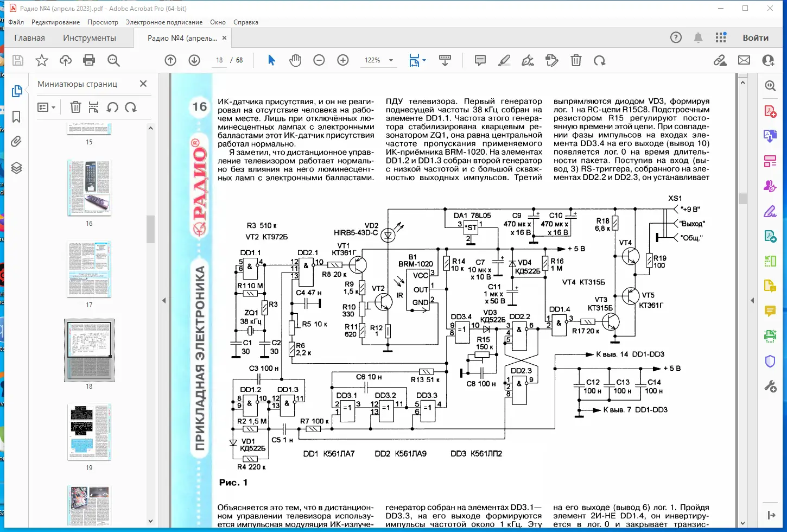Zoom in with the plus circle
The height and width of the screenshot is (532, 787).
[343, 60]
